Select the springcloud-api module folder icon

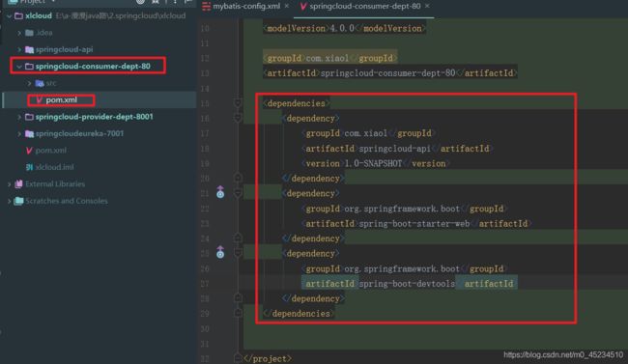tap(29, 49)
